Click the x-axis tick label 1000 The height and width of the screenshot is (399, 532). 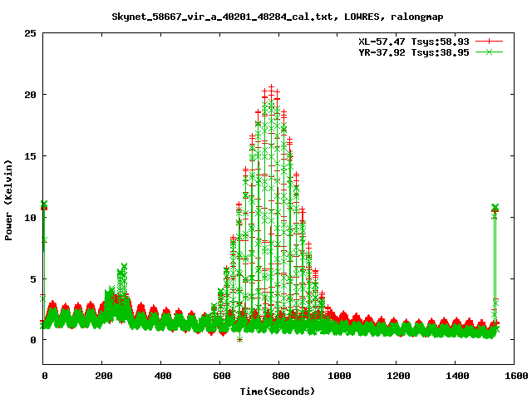tap(339, 376)
